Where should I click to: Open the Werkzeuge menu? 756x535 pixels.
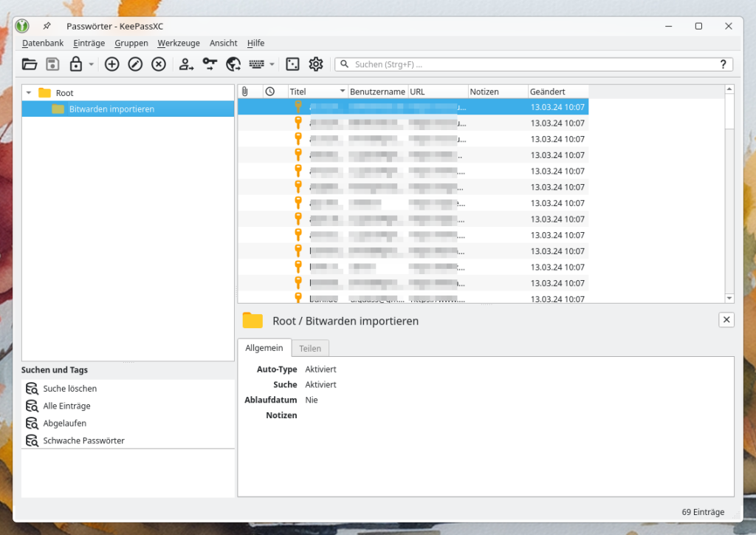point(179,43)
